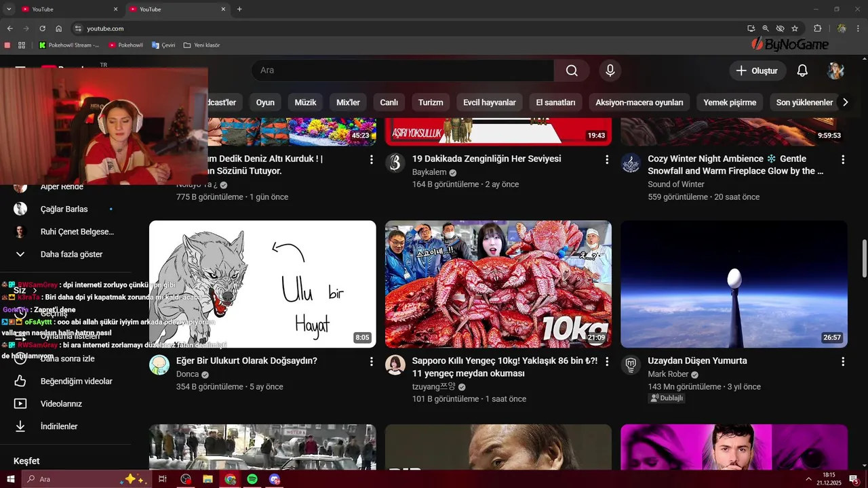Open Task View on the taskbar

163,479
